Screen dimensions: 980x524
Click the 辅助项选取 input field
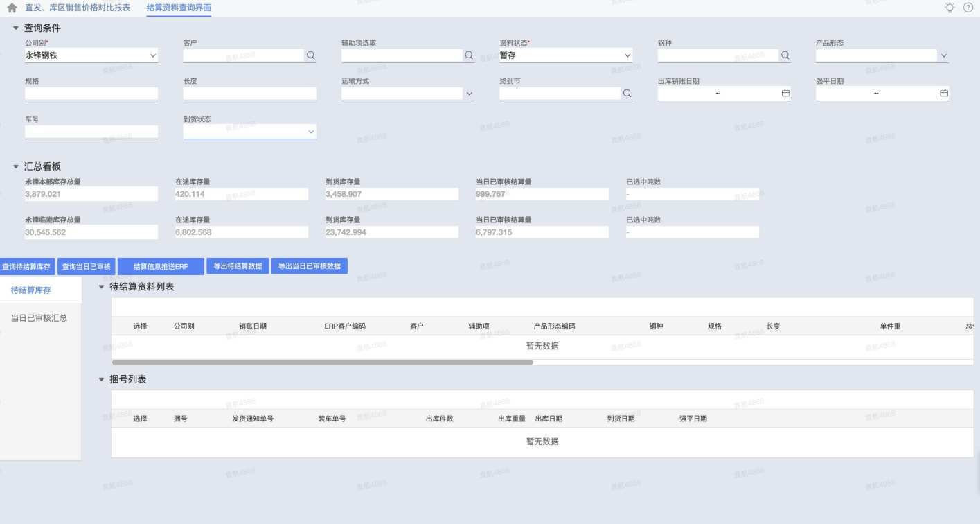(x=402, y=55)
